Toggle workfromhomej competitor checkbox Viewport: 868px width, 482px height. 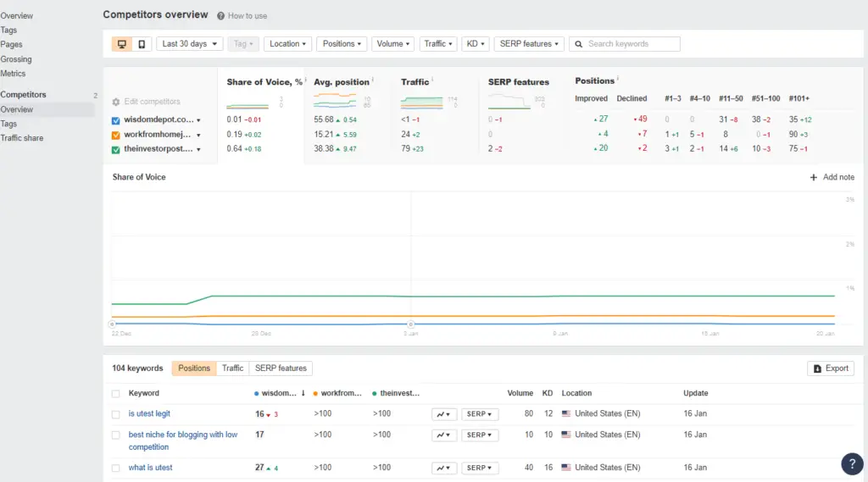tap(115, 135)
